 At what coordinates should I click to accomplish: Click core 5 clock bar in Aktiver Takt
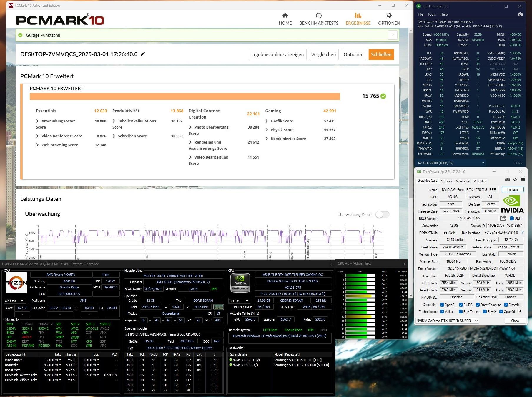(360, 296)
